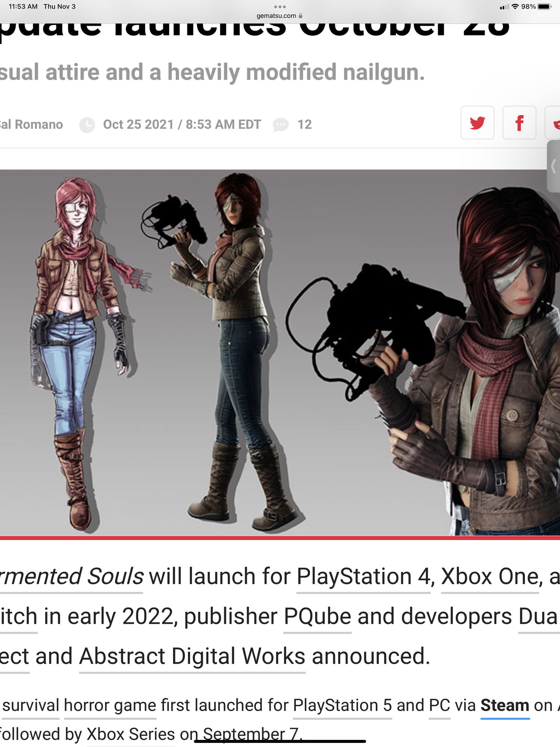
Task: Share article via Facebook icon
Action: tap(519, 123)
